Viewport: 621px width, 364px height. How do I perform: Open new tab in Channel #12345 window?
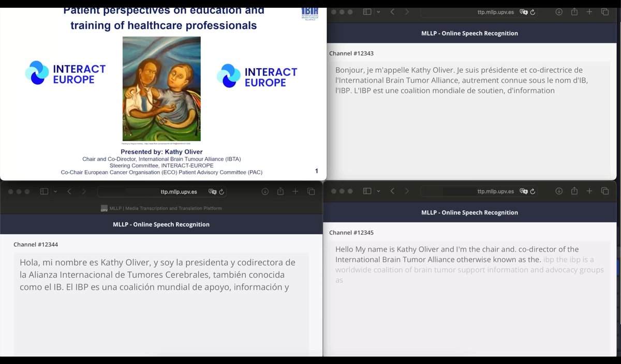point(589,191)
